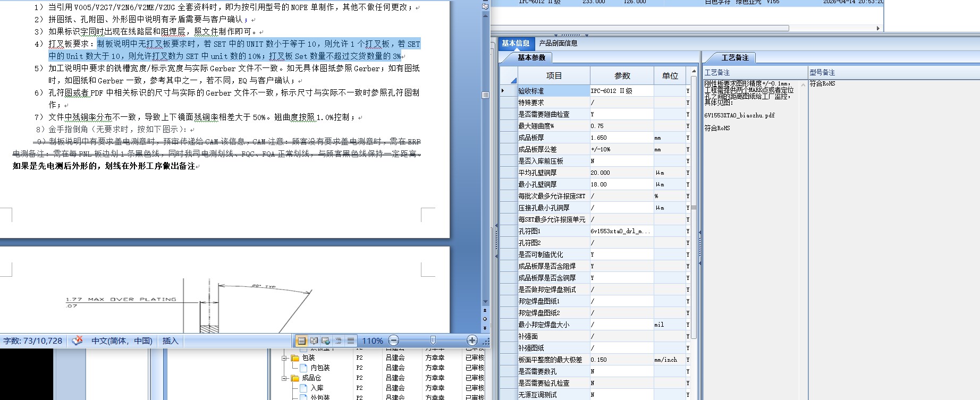This screenshot has width=980, height=400.
Task: Click the 板面平整度的最大极差 value '0.150'
Action: (x=622, y=360)
